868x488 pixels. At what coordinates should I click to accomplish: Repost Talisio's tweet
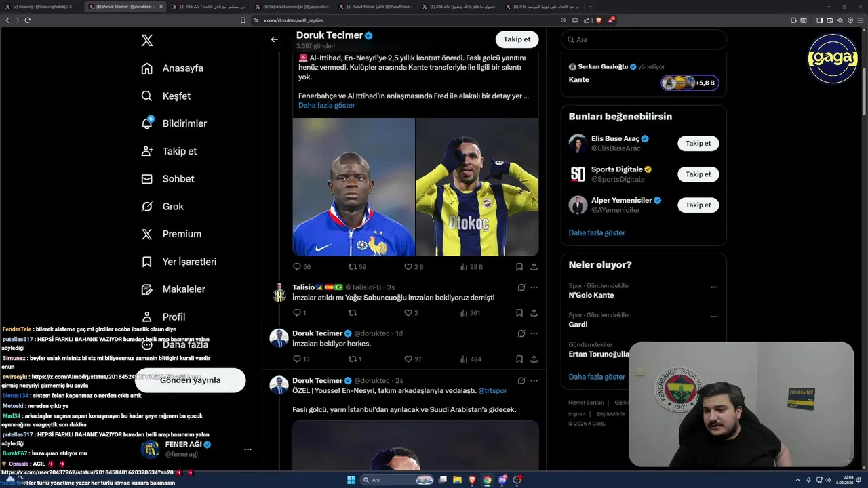coord(352,313)
